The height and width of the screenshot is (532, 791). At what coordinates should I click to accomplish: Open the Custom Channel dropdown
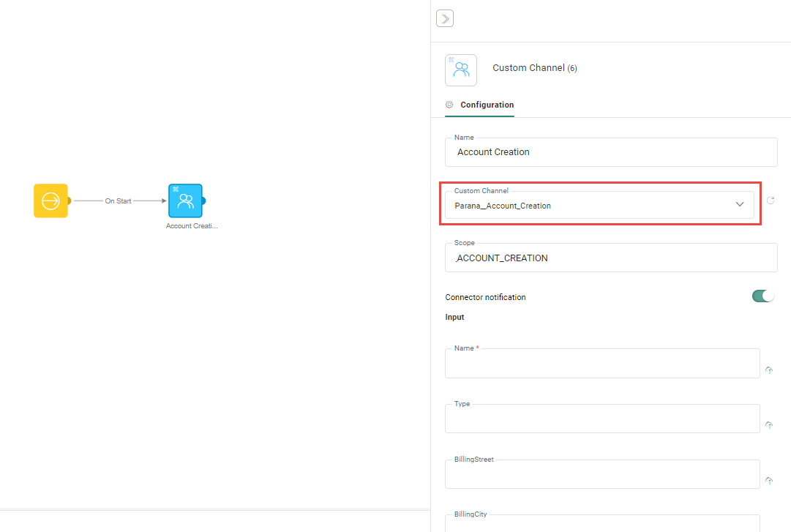593,206
